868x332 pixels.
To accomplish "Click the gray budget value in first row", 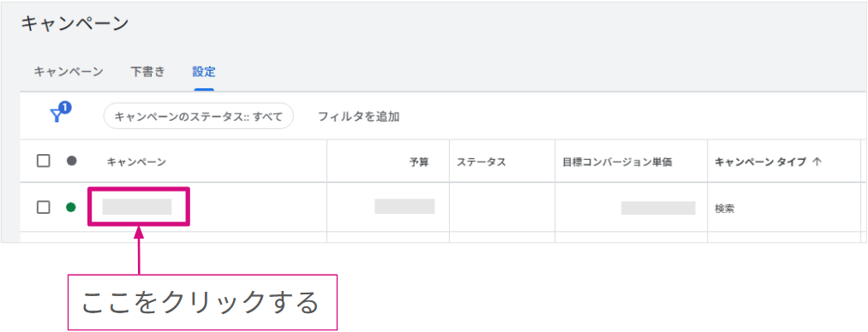I will (x=404, y=206).
